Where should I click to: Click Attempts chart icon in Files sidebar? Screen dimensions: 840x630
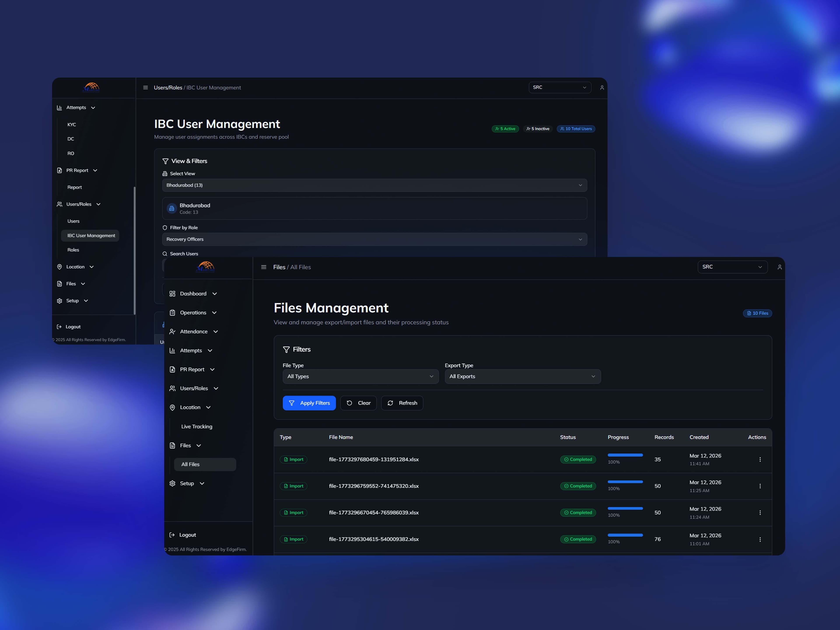click(172, 351)
